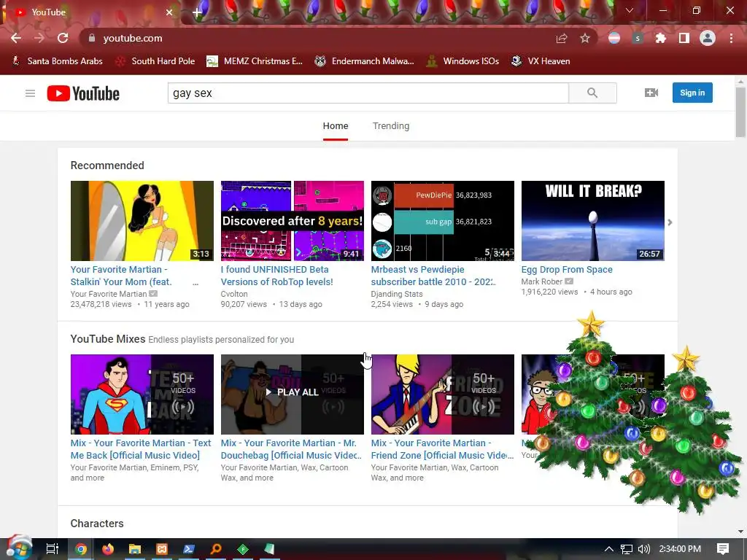This screenshot has height=560, width=747.
Task: Open Windows Start button with Santa hat
Action: pos(18,548)
